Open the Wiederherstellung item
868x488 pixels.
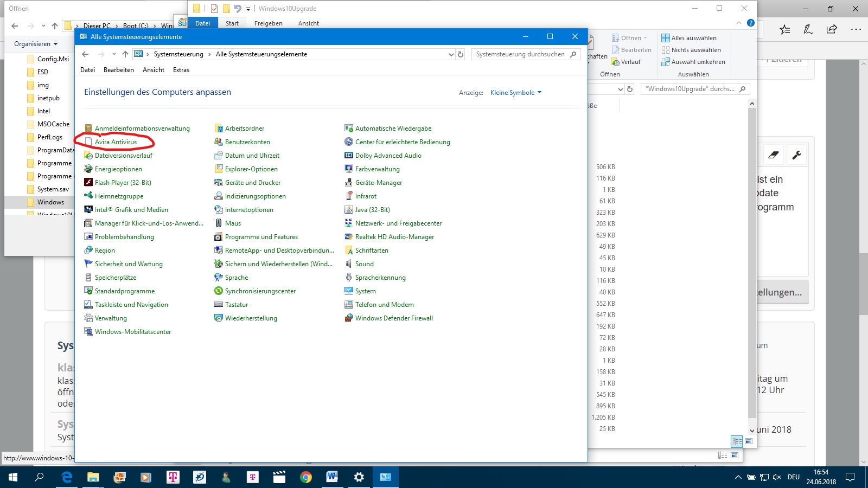point(251,318)
